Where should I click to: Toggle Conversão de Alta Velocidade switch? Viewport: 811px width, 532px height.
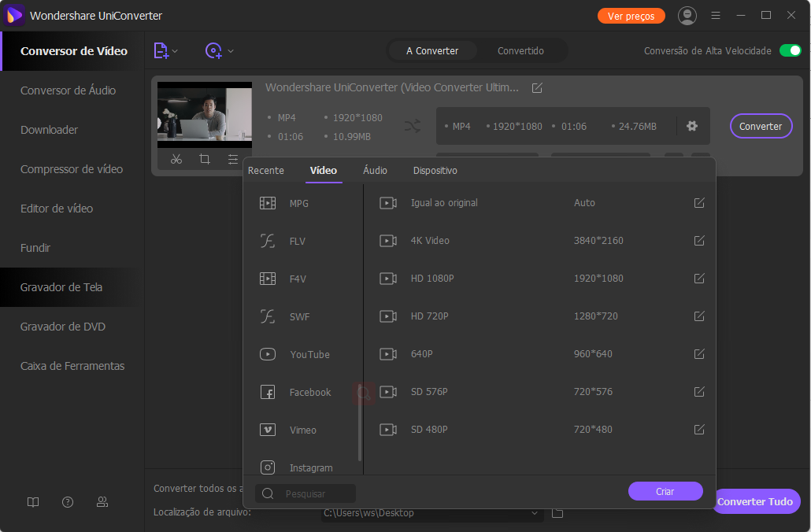(790, 50)
